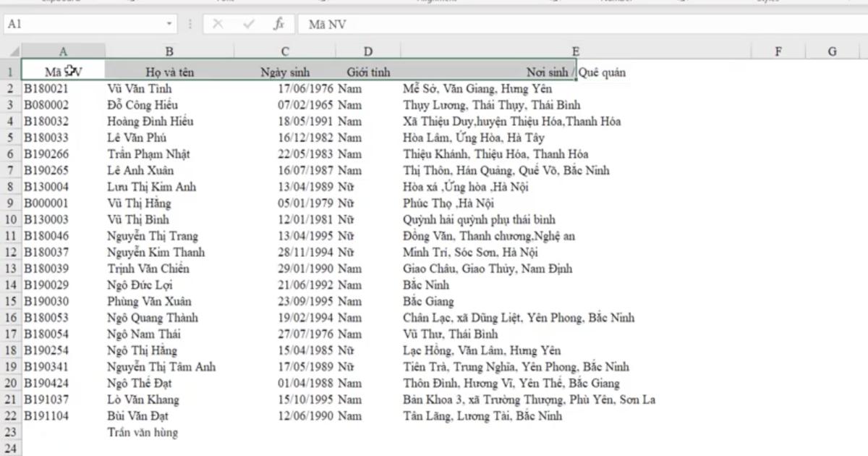This screenshot has width=868, height=456.
Task: Select column A header
Action: [x=63, y=51]
